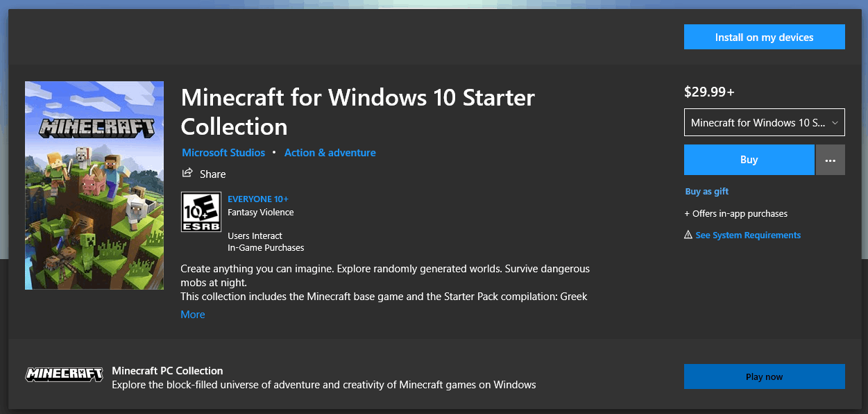Click the Play now button
This screenshot has height=414, width=868.
click(x=765, y=376)
